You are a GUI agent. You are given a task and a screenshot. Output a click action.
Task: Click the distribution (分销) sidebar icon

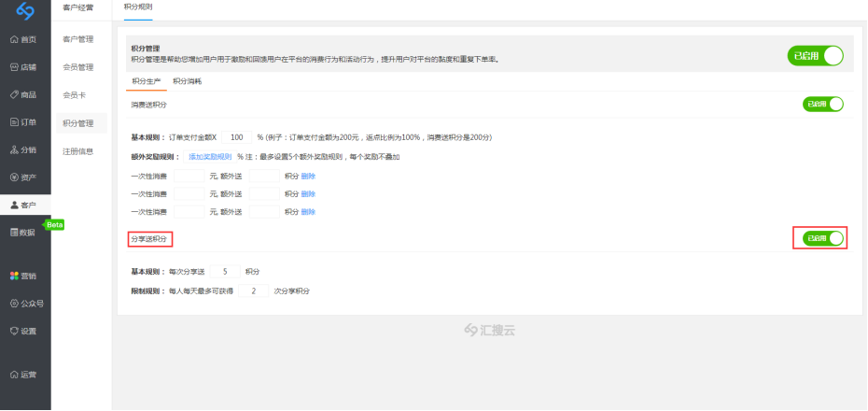point(14,149)
